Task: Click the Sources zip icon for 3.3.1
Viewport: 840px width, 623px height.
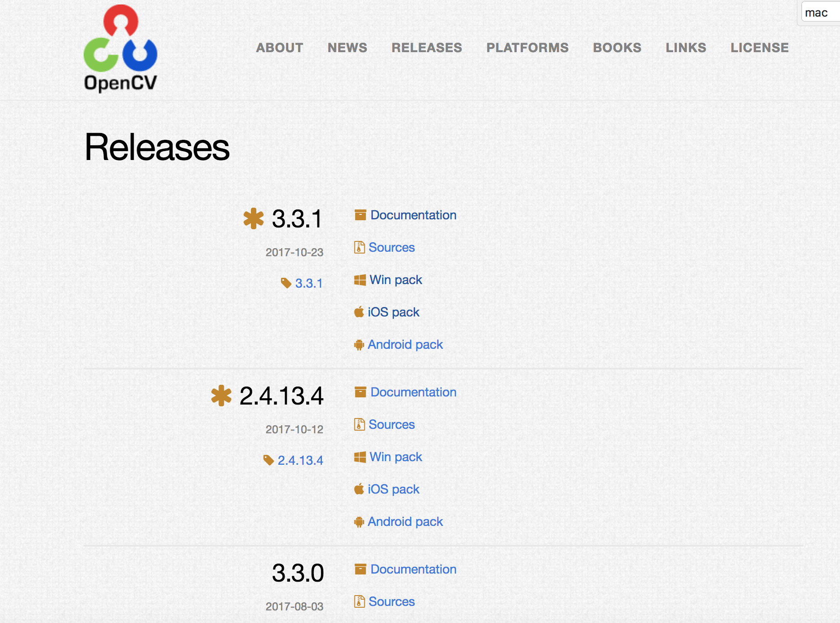Action: (x=359, y=247)
